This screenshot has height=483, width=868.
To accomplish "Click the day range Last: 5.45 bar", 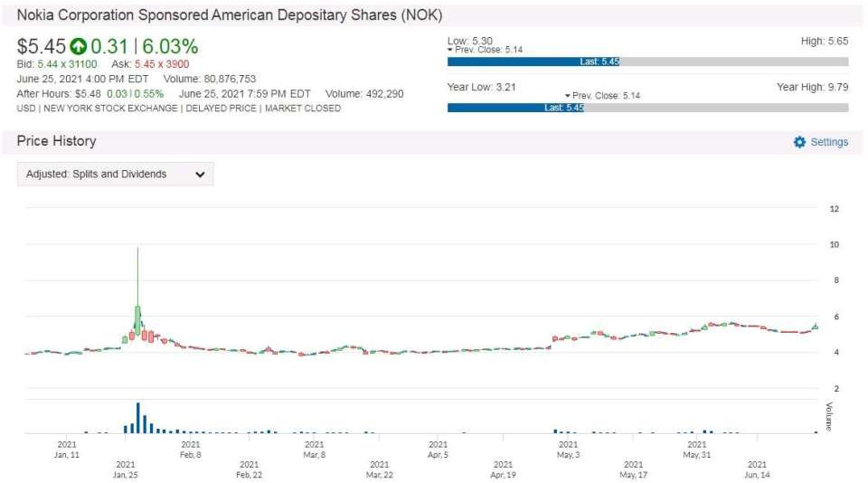I will coord(533,62).
